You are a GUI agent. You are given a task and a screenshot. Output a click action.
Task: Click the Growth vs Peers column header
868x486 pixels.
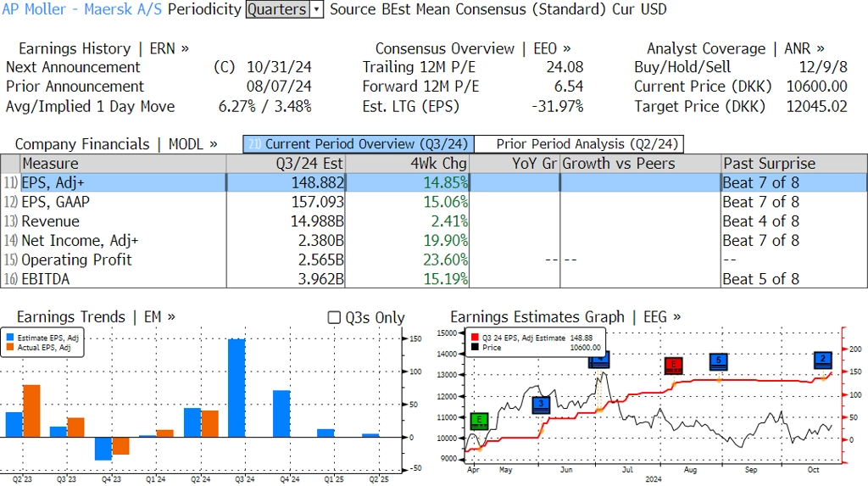[x=640, y=164]
